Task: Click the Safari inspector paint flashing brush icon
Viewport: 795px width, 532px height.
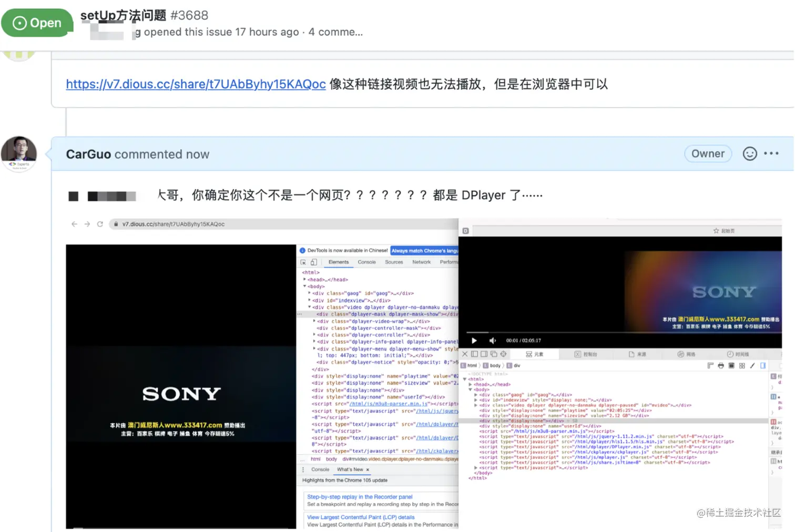Action: coord(752,365)
